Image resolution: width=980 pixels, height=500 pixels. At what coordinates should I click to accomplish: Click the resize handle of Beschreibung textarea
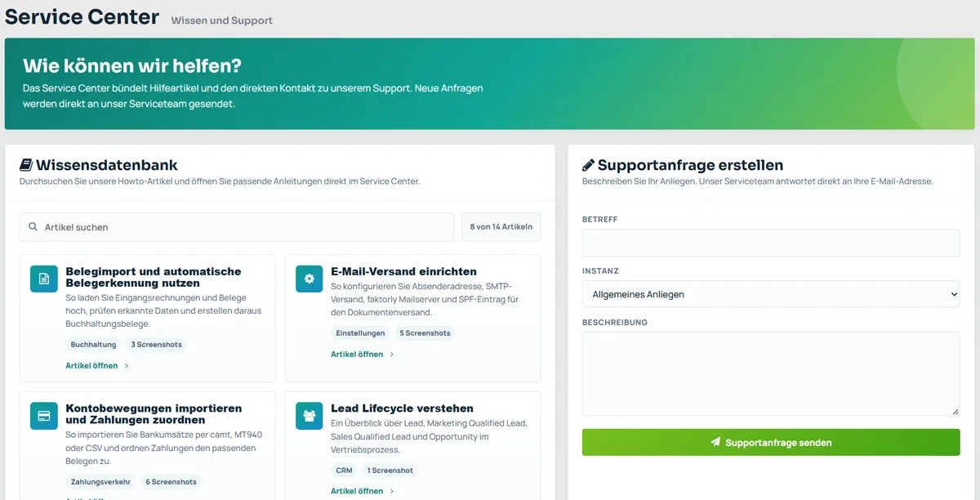(x=955, y=412)
